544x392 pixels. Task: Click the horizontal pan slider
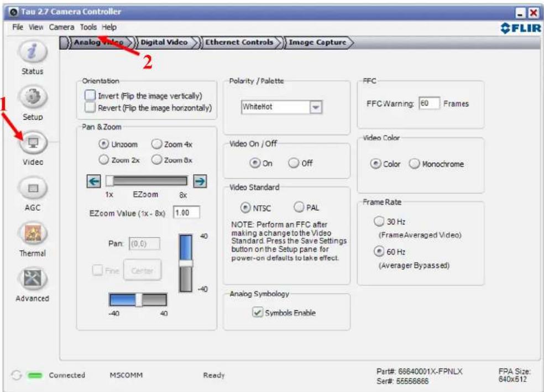click(138, 299)
